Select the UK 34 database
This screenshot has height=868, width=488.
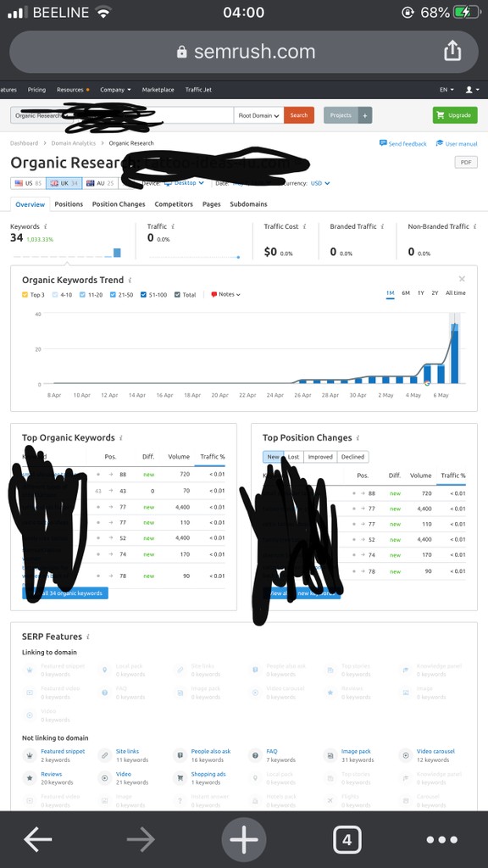click(64, 183)
